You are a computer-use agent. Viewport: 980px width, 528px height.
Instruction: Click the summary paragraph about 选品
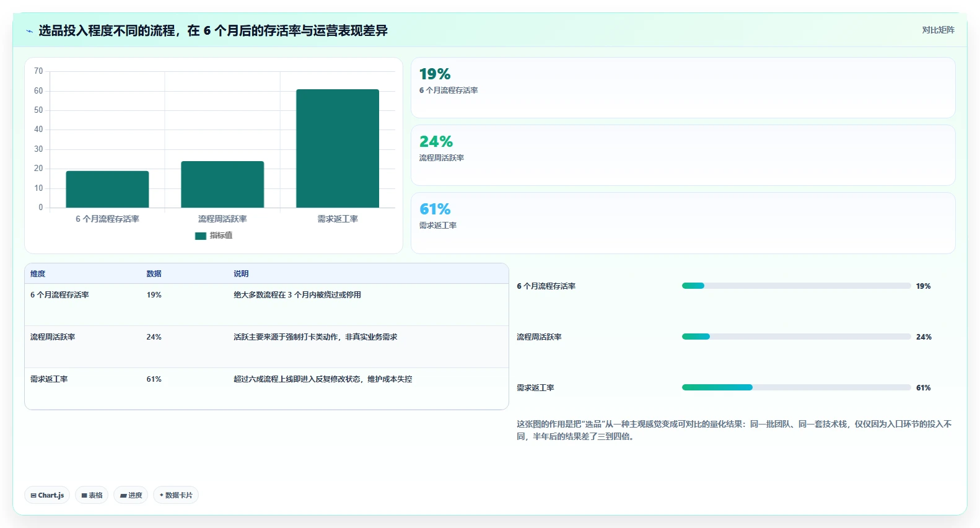(x=734, y=430)
